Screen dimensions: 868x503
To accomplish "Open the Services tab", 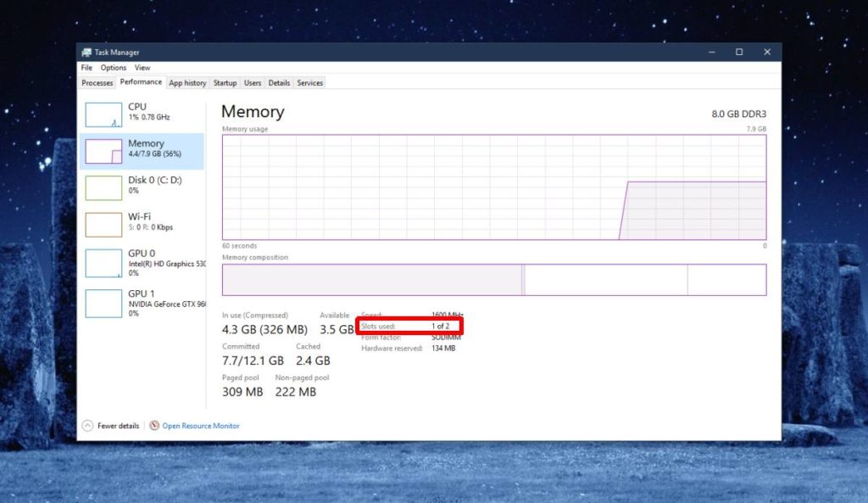I will click(309, 82).
